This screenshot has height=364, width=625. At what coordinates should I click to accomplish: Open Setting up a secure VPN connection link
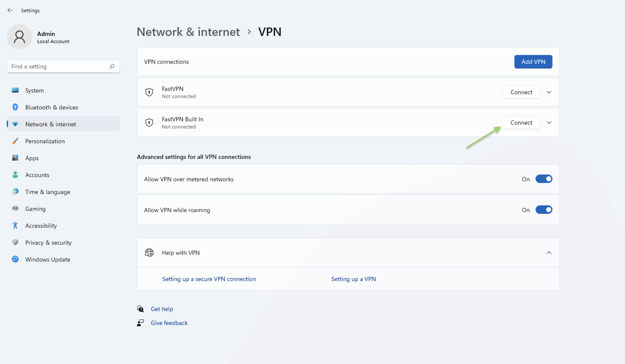pyautogui.click(x=209, y=279)
